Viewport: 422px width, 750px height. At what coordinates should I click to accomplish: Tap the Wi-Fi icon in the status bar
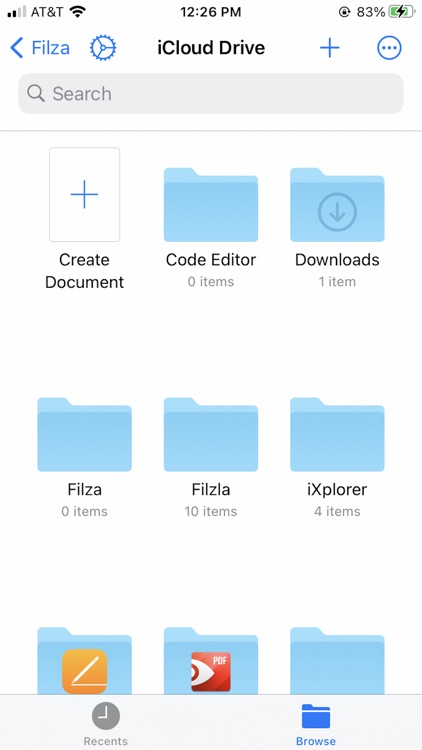click(x=77, y=11)
